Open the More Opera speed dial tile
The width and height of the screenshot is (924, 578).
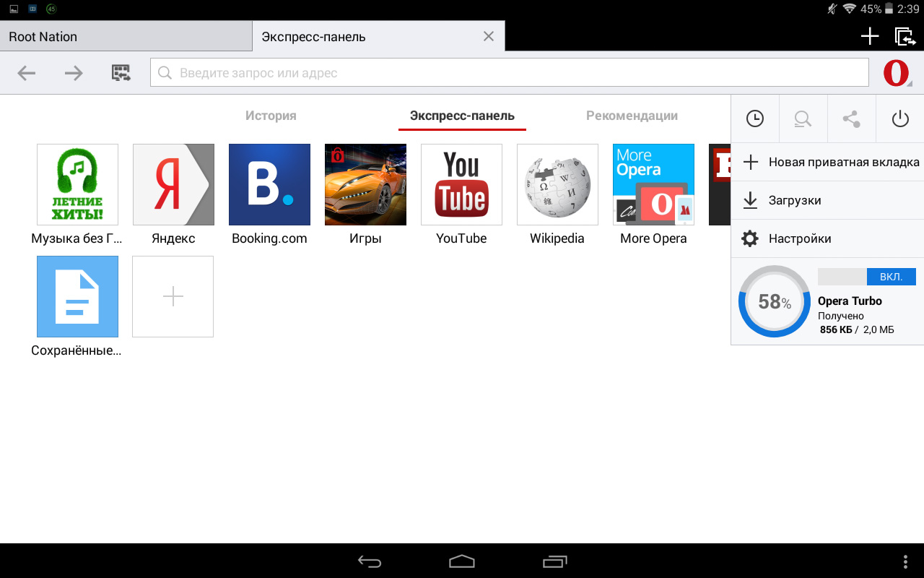(x=653, y=194)
